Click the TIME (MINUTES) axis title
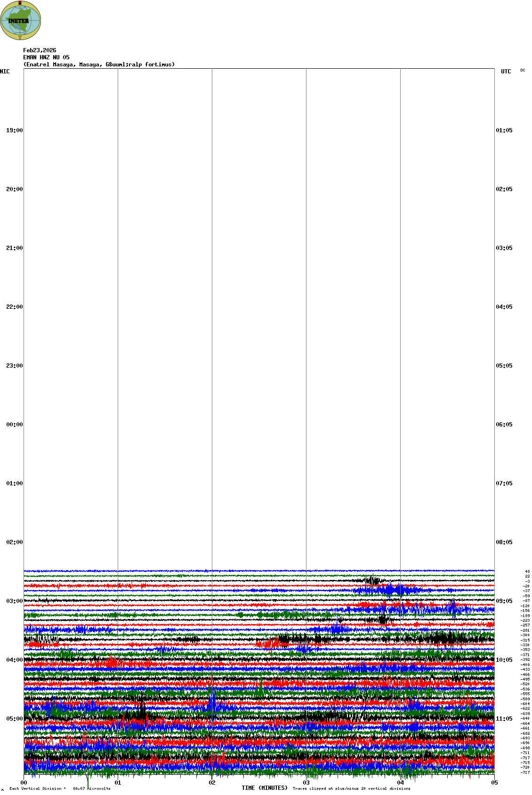The height and width of the screenshot is (795, 532). 265,788
